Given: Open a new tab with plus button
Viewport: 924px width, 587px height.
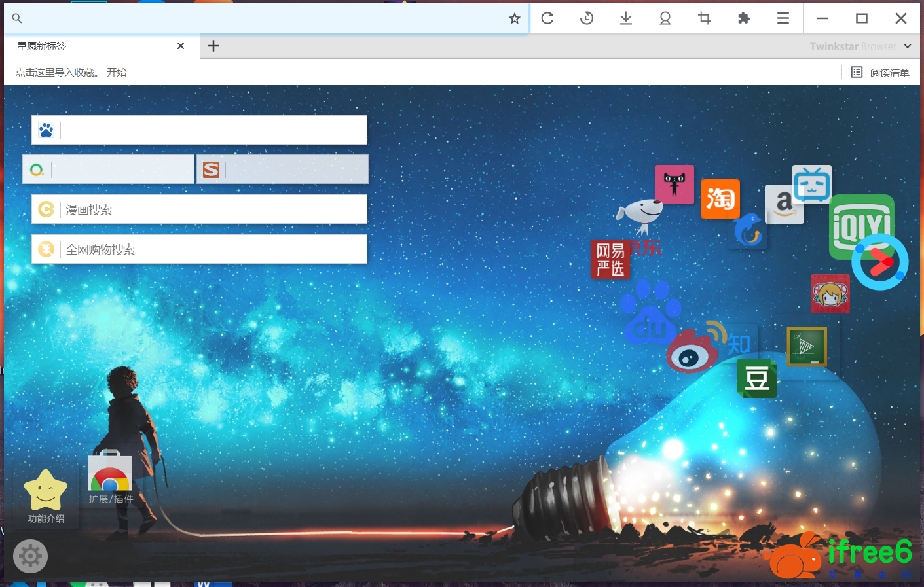Looking at the screenshot, I should pyautogui.click(x=213, y=46).
